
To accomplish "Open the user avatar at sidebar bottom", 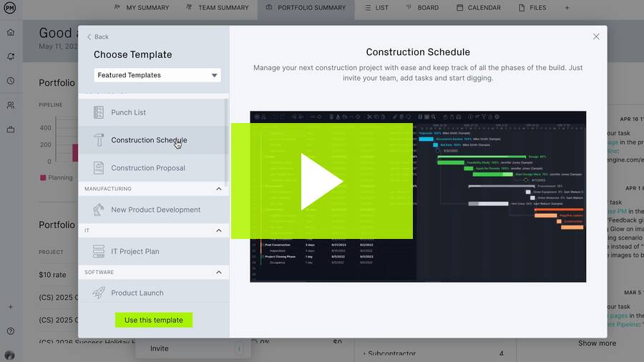I will (x=10, y=355).
